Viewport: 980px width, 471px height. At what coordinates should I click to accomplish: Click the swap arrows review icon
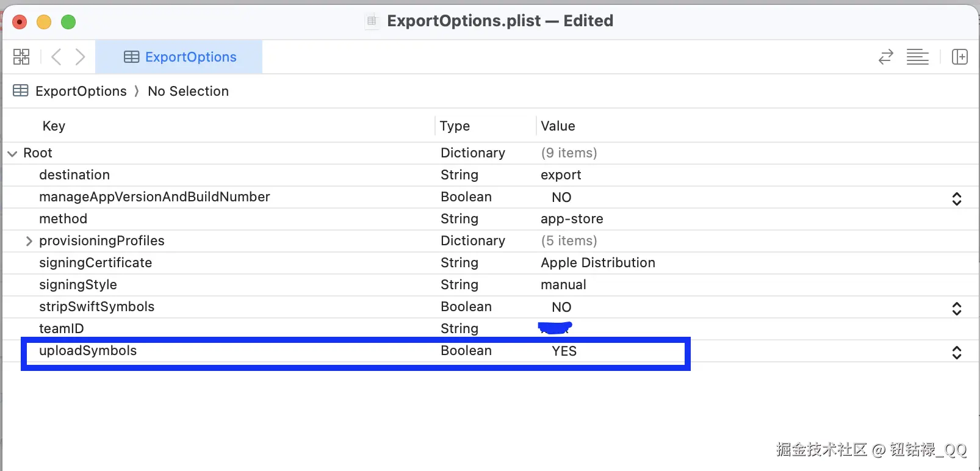click(x=885, y=57)
